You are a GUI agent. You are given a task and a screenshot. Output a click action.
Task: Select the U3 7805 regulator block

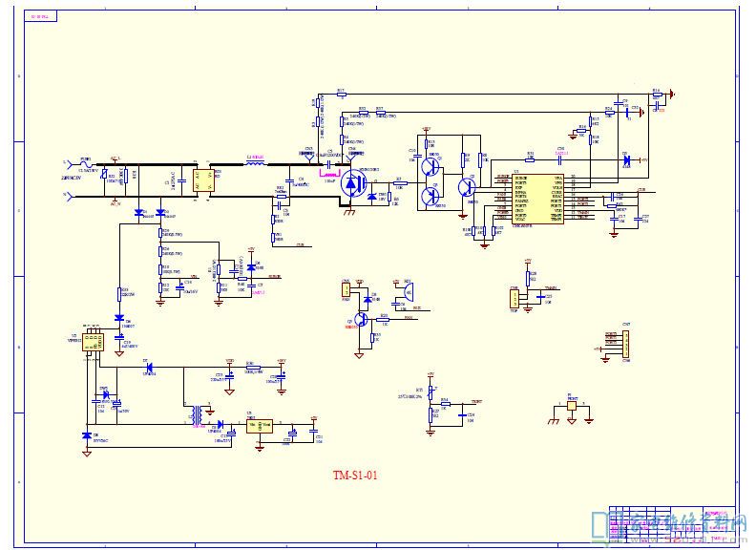click(260, 426)
